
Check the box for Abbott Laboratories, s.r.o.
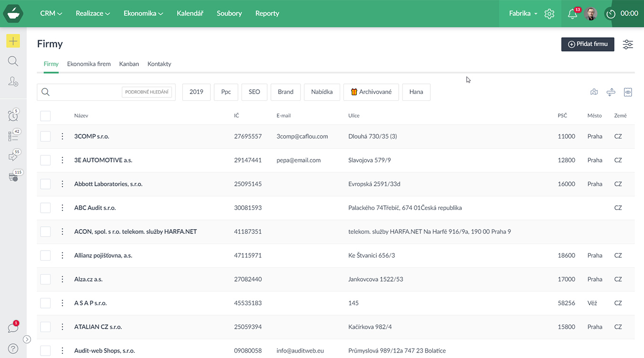click(x=45, y=184)
